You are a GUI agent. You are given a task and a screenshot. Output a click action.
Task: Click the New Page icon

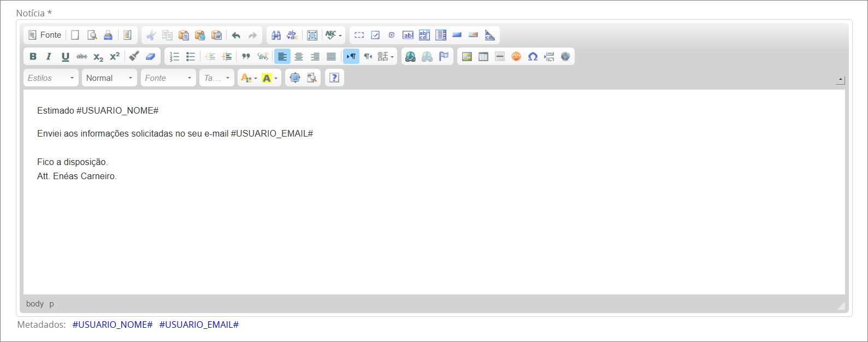point(75,35)
